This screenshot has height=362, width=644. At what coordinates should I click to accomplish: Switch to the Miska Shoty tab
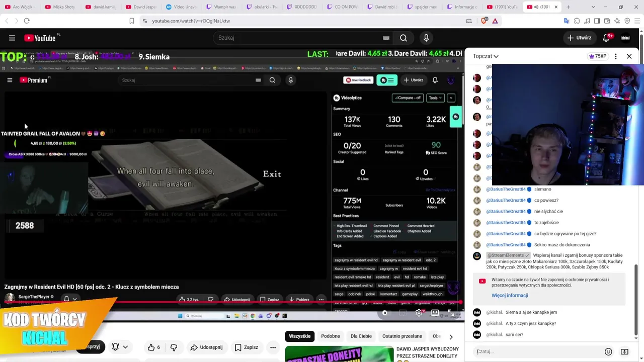tap(60, 7)
